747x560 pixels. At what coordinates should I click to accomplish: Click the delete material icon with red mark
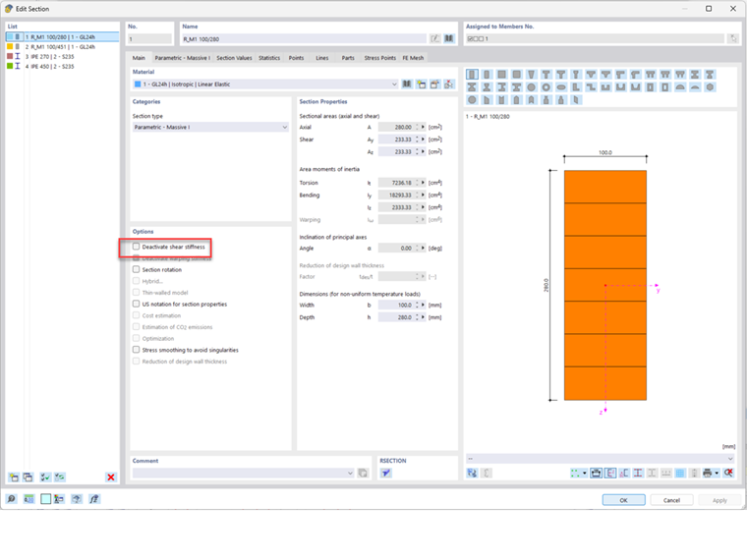tap(449, 84)
